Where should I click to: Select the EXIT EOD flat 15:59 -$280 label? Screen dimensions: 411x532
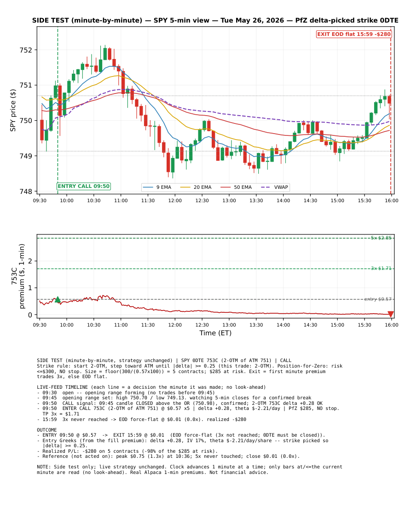coord(354,34)
